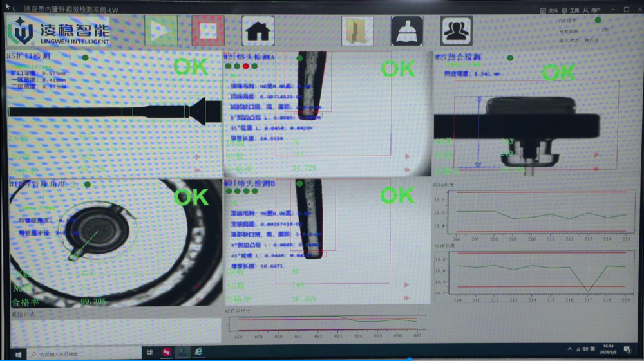The image size is (644, 361).
Task: Click the 系统日志 log area
Action: tap(116, 331)
